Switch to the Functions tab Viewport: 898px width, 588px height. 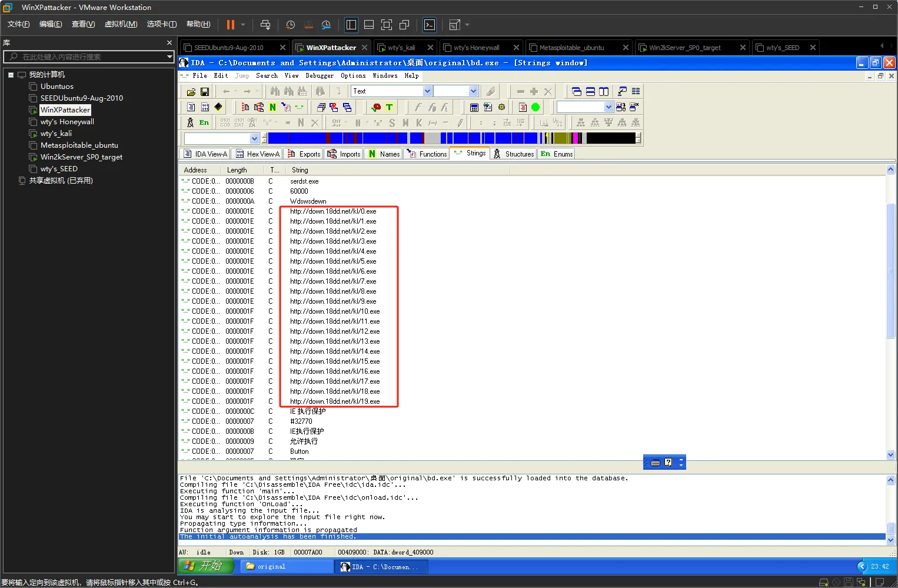pos(427,154)
